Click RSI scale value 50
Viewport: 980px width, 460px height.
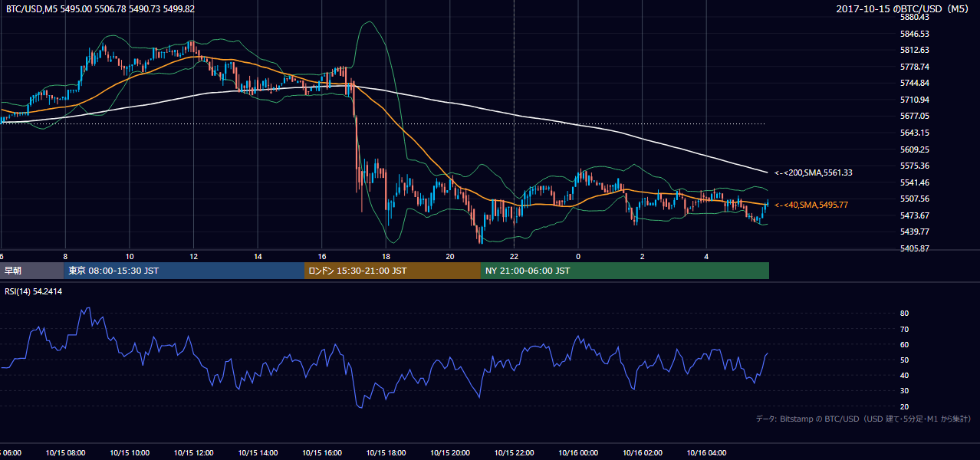[905, 360]
